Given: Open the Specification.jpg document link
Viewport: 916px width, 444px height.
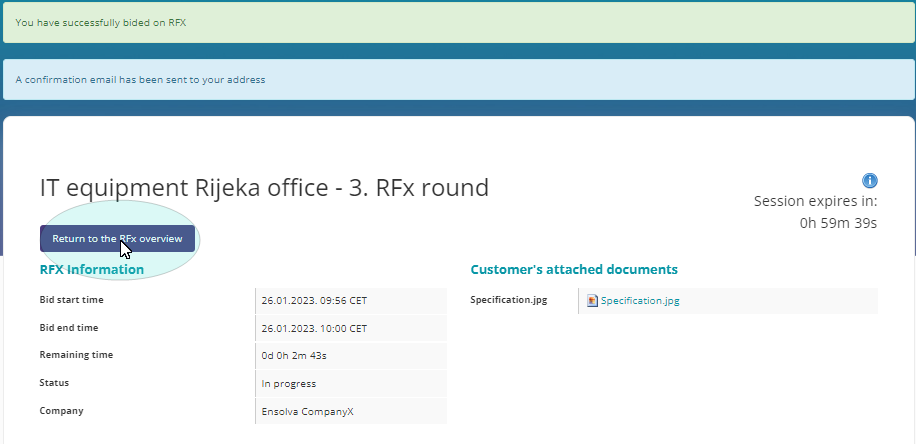Looking at the screenshot, I should [x=639, y=300].
